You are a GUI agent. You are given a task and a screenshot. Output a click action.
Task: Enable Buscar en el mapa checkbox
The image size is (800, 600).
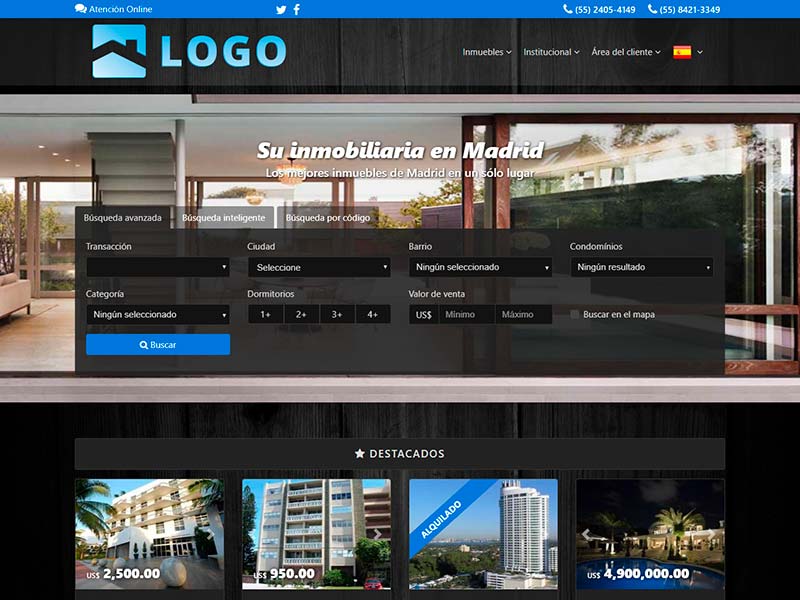(574, 314)
